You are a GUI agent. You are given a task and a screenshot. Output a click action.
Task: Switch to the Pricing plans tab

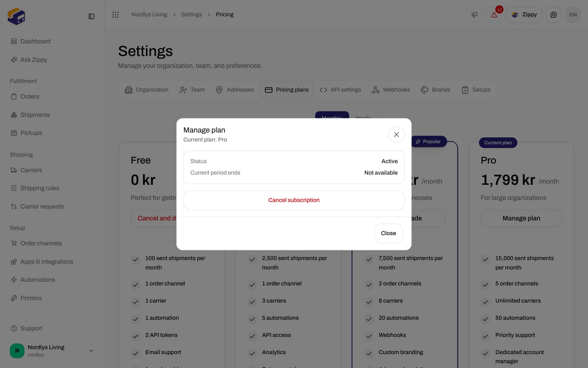pos(286,90)
